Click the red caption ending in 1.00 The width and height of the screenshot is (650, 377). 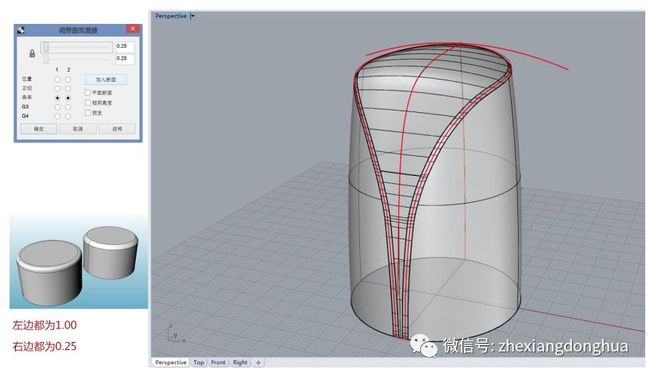click(x=45, y=325)
